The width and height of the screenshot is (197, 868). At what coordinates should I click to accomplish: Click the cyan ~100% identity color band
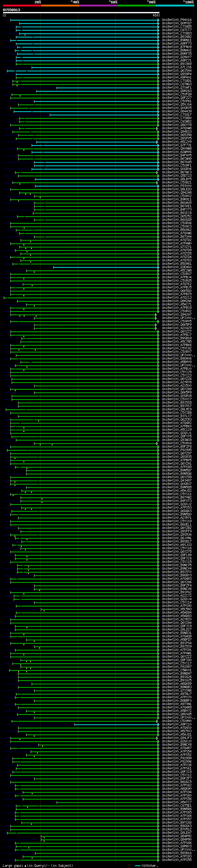click(x=175, y=6)
